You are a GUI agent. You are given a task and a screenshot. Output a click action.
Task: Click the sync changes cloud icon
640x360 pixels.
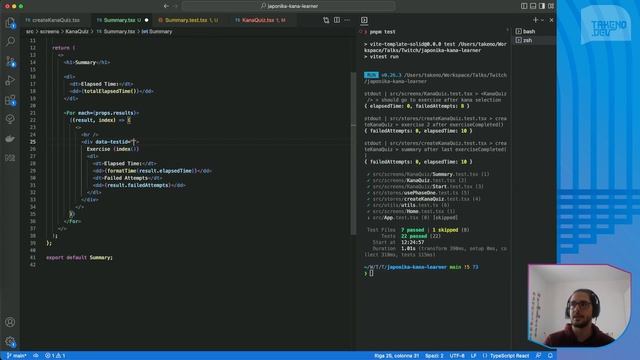(x=36, y=356)
